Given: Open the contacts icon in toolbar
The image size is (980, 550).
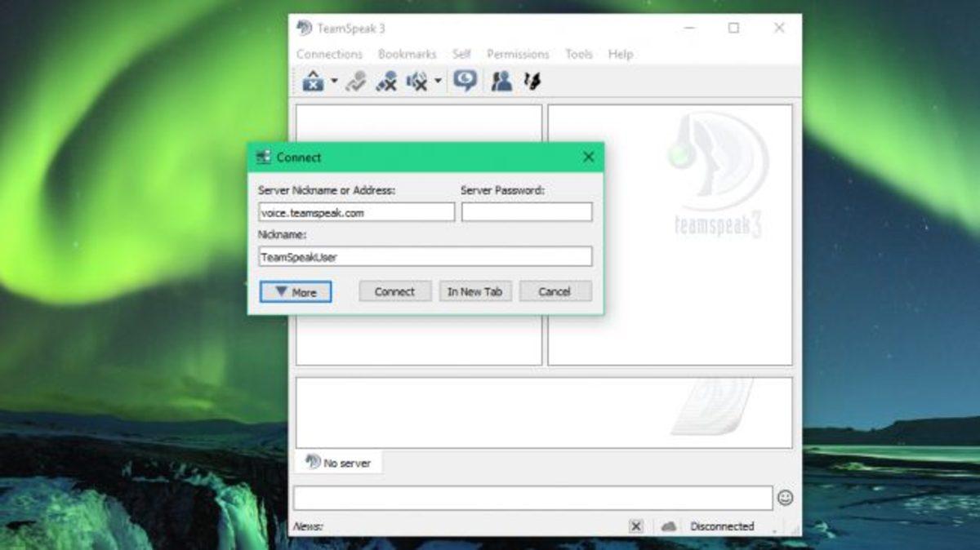Looking at the screenshot, I should tap(501, 81).
